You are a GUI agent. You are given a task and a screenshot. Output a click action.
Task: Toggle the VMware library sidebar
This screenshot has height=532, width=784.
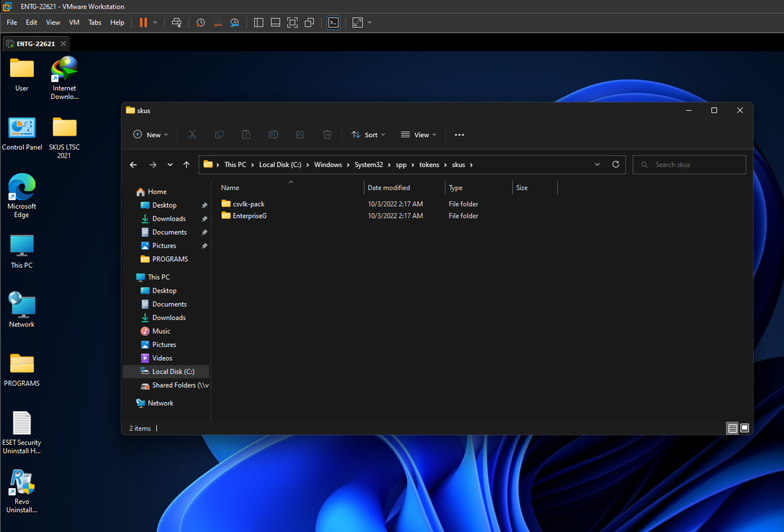point(259,23)
